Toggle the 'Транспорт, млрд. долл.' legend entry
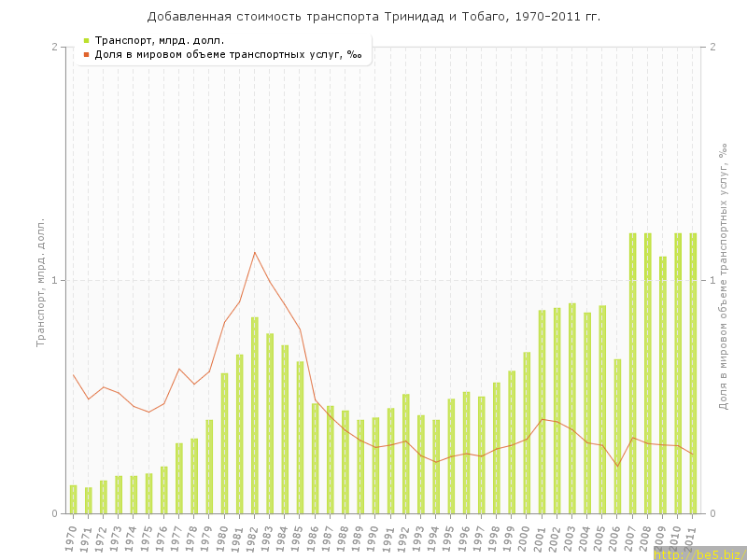 point(160,40)
